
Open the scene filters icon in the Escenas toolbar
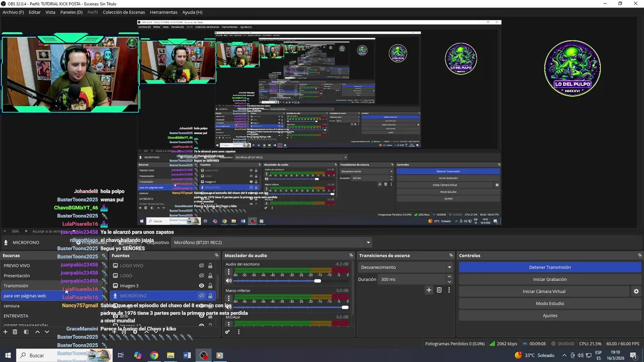click(x=26, y=332)
